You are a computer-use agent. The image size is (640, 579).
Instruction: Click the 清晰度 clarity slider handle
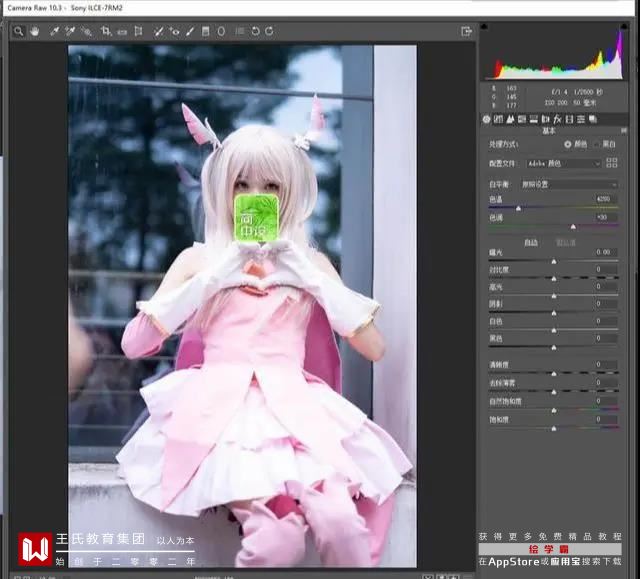(x=554, y=374)
